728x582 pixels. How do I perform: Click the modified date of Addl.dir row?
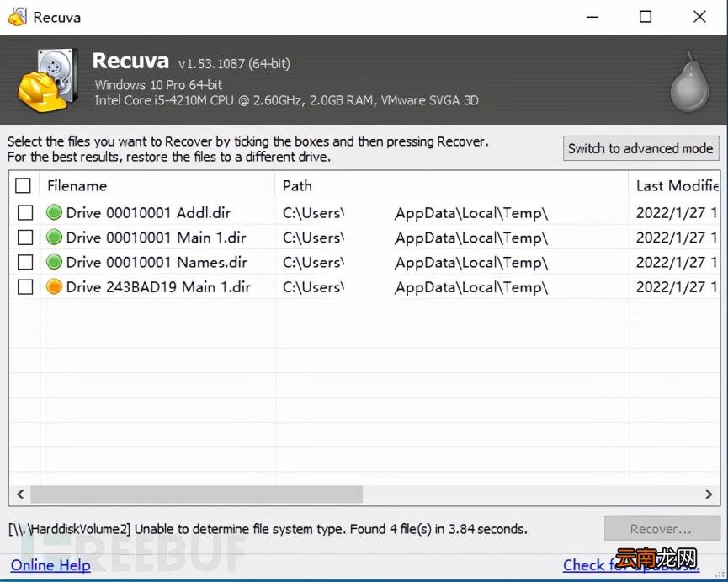tap(677, 213)
